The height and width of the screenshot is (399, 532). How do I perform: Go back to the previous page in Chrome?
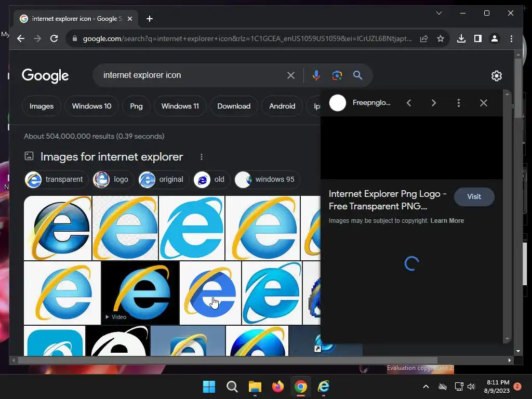21,38
